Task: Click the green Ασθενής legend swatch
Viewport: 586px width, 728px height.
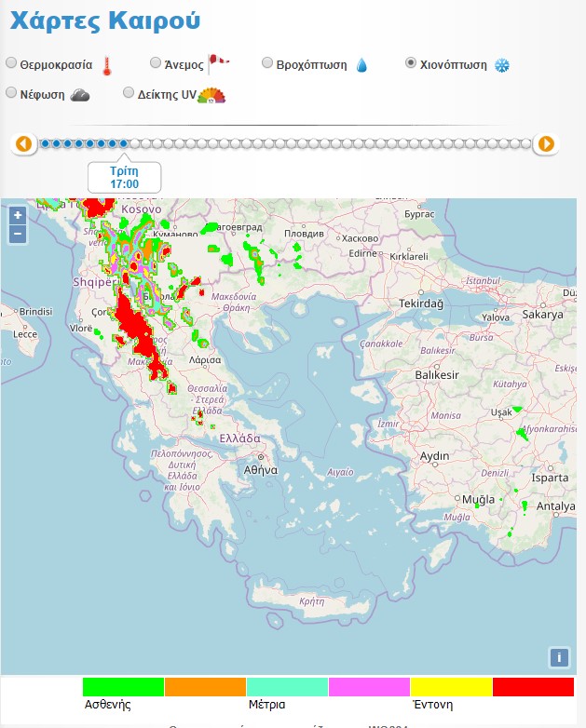Action: 123,687
